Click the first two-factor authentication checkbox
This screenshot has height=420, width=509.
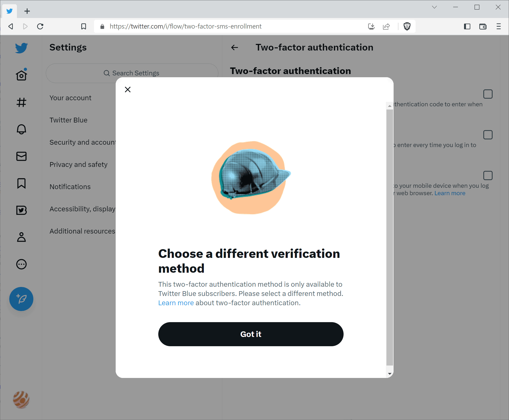488,94
